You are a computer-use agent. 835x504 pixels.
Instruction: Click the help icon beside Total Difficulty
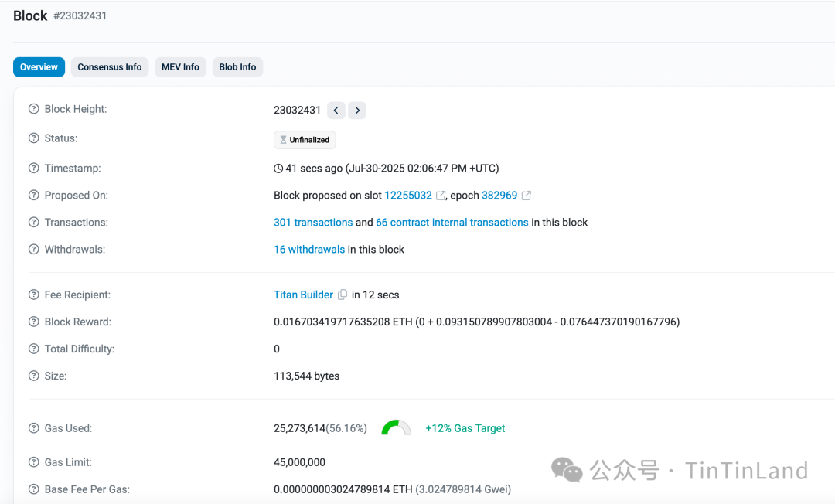[33, 349]
